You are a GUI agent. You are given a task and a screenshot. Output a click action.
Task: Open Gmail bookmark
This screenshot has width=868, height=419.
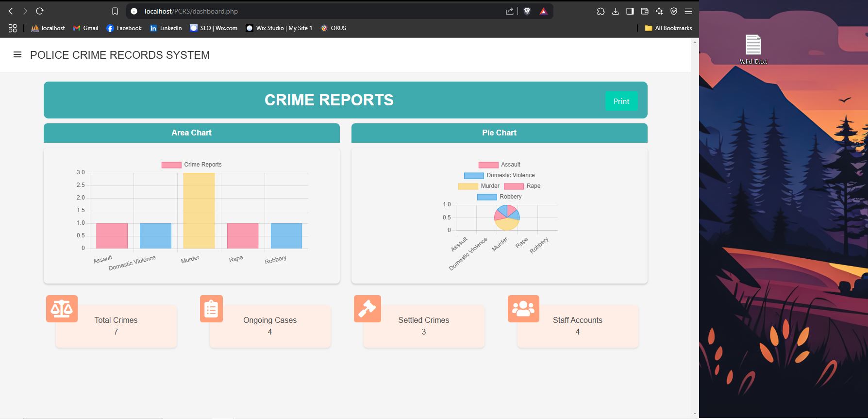[x=85, y=28]
